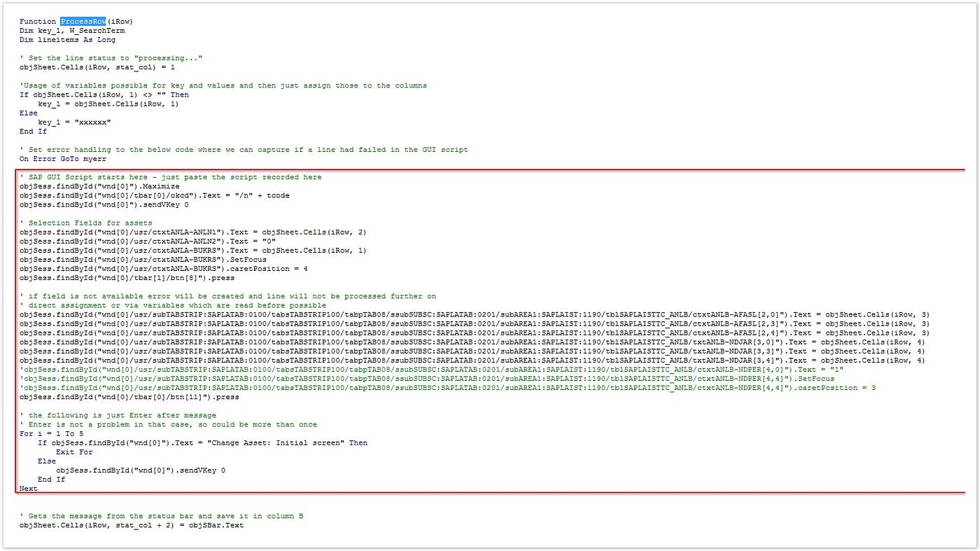This screenshot has width=980, height=551.
Task: Click the line 'objSheet.Cells(iRow, stat_col) = 1'
Action: click(x=97, y=67)
